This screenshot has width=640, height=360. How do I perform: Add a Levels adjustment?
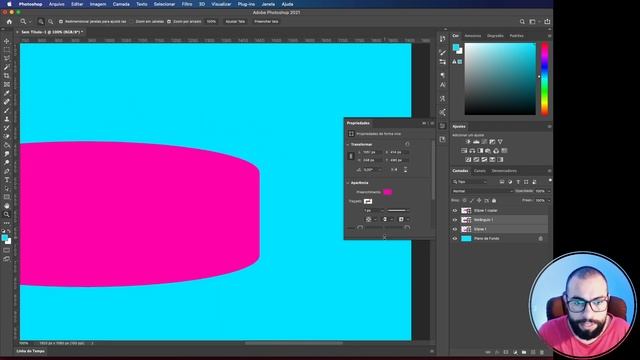pos(476,142)
